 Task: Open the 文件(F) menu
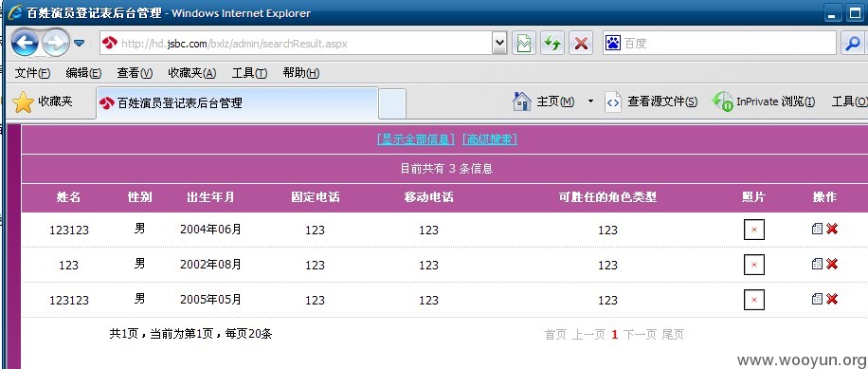tap(32, 73)
